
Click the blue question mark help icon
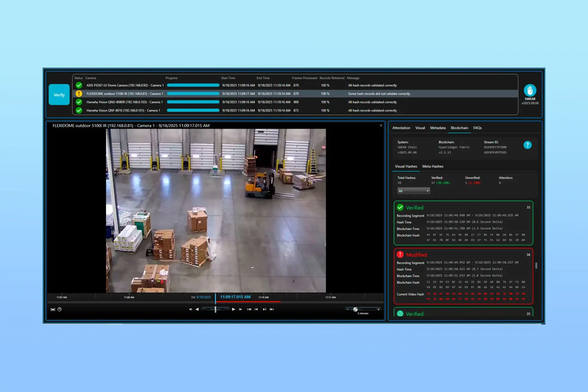(x=528, y=145)
